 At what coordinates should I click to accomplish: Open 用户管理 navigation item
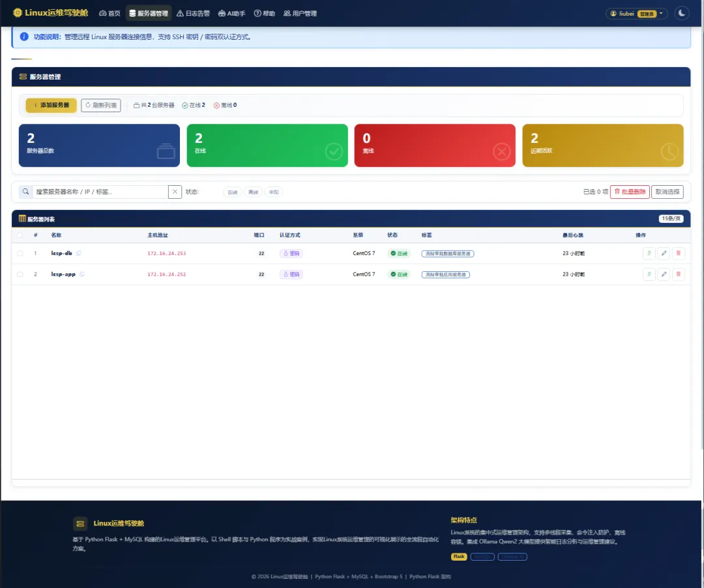(x=300, y=14)
